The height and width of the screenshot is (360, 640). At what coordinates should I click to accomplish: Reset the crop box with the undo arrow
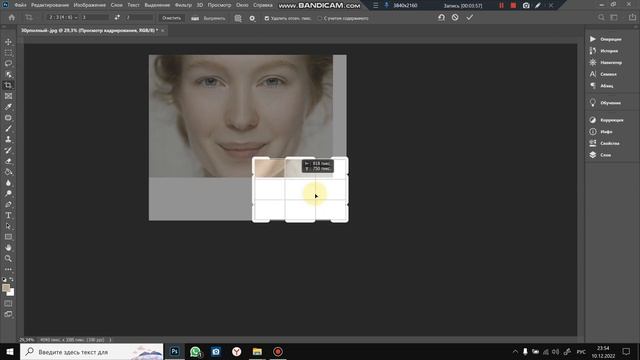[x=441, y=18]
